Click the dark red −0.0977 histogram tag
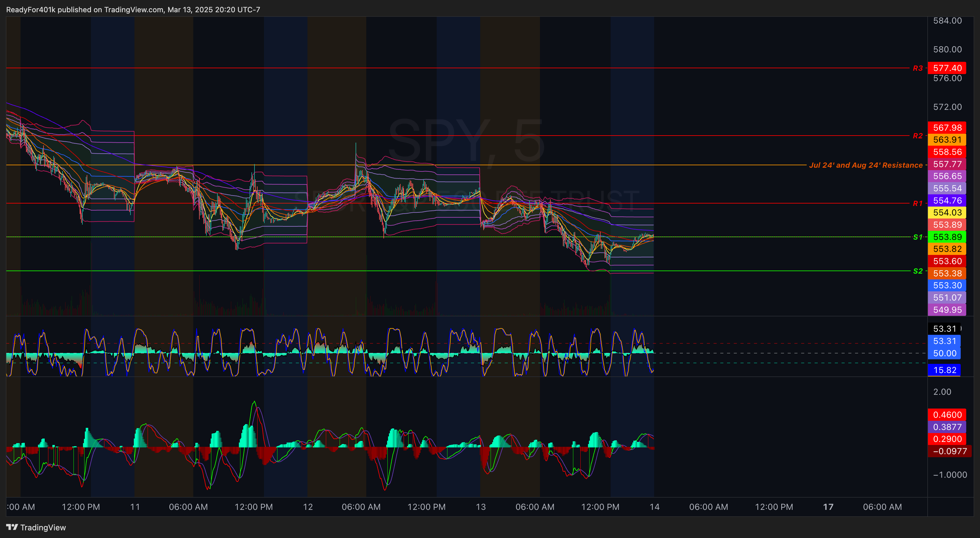Screen dimensions: 980x538 point(950,451)
